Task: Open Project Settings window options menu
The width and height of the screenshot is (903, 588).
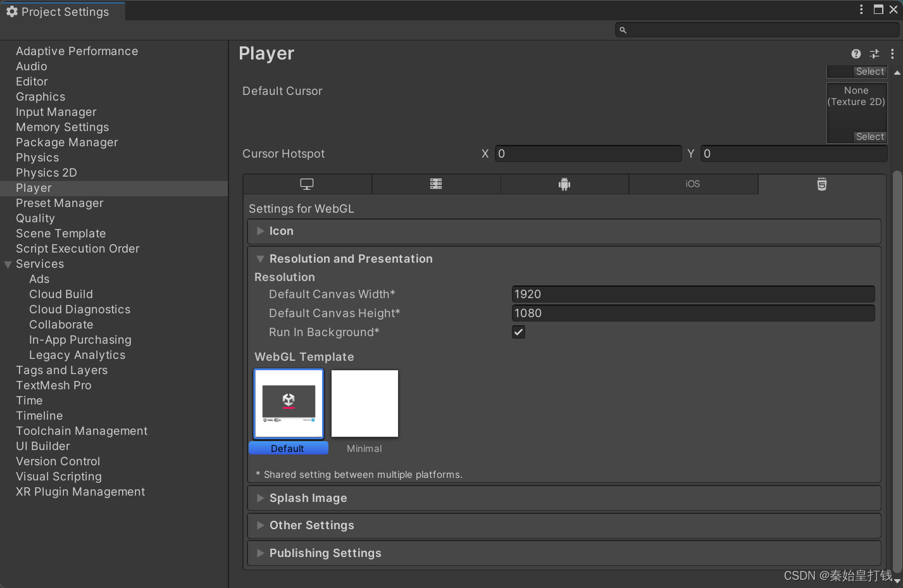Action: click(x=861, y=9)
